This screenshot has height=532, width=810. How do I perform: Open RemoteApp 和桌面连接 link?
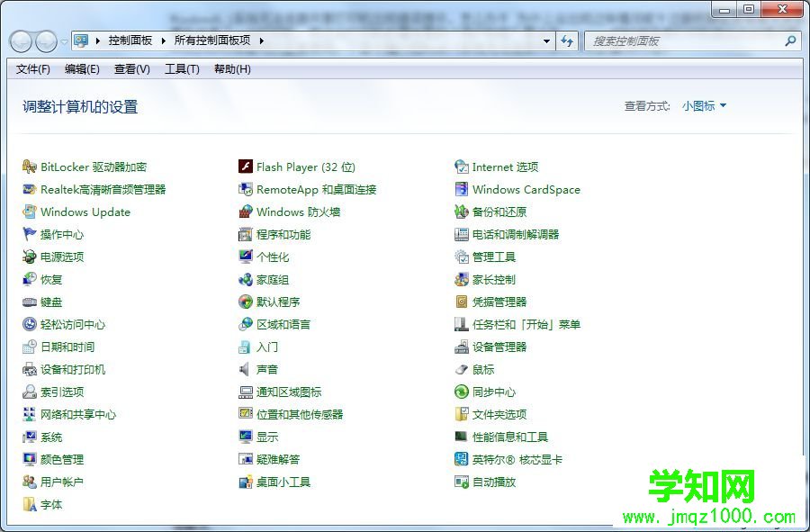[x=316, y=190]
